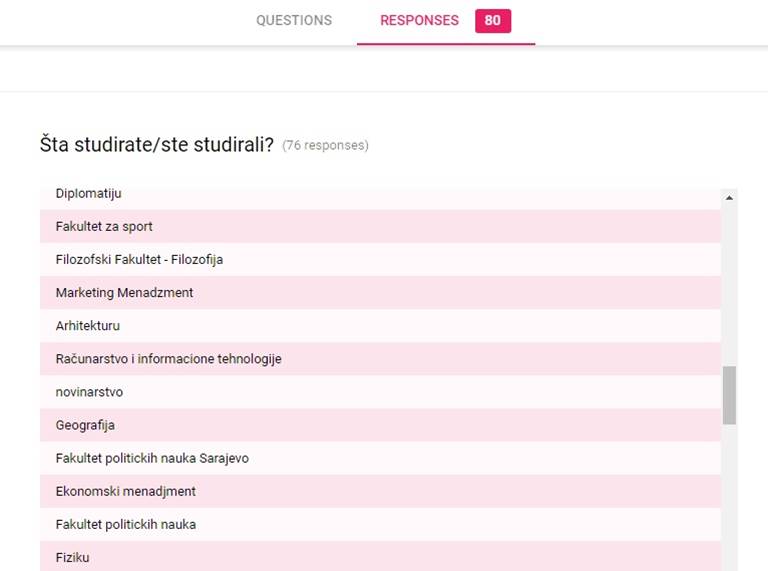Click the 'Fakultet politickih nauka' response row
Screen dimensions: 768x571
(x=126, y=524)
